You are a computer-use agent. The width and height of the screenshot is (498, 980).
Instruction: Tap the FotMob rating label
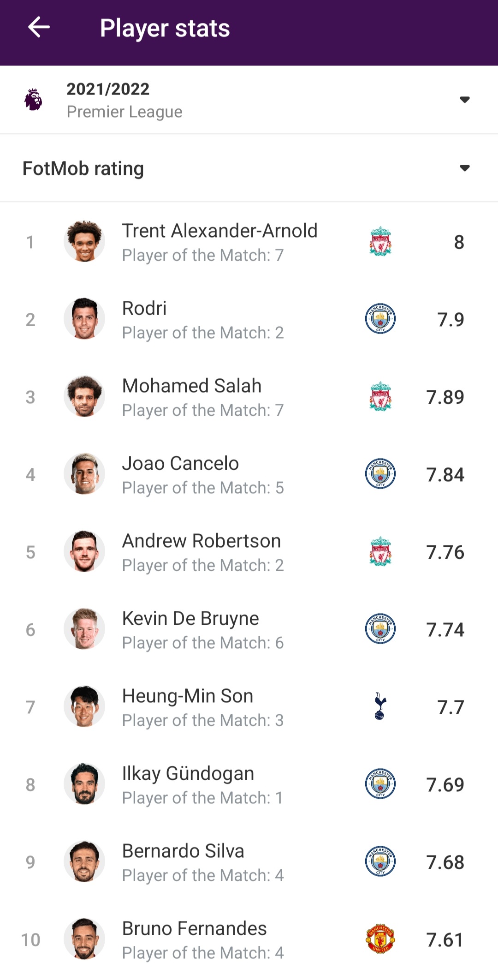[x=83, y=168]
